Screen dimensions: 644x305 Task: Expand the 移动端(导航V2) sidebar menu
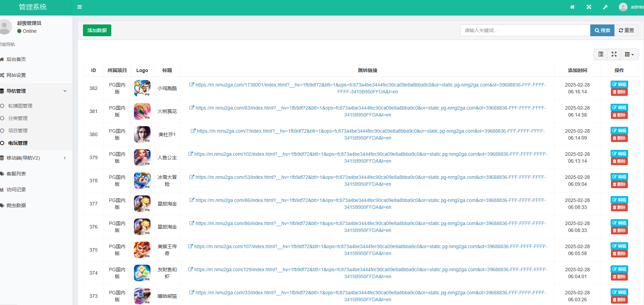click(34, 158)
